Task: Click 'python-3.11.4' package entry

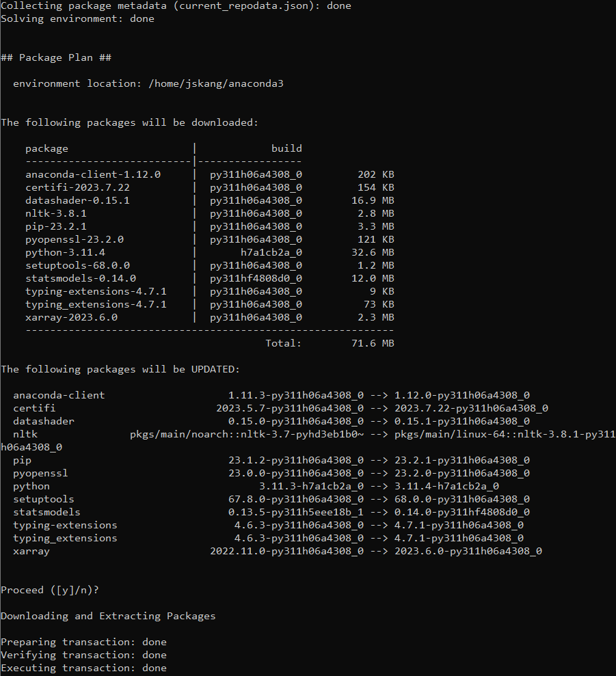Action: [x=65, y=252]
